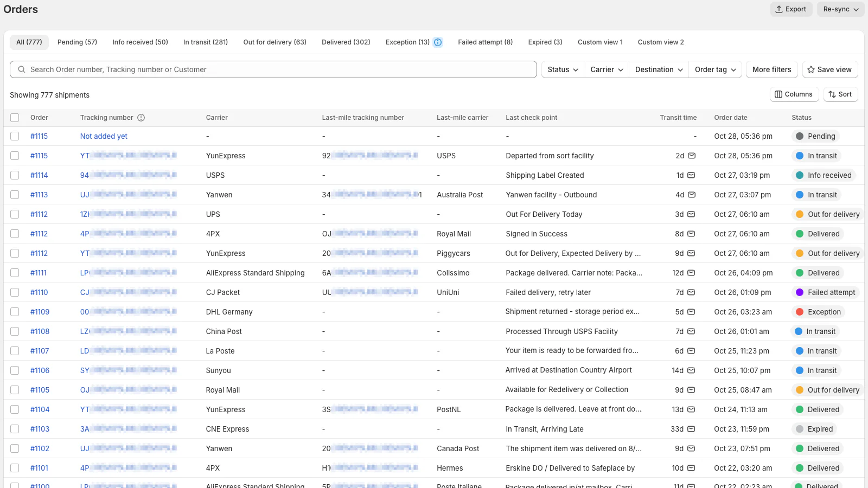The image size is (868, 488).
Task: Open the Status filter dropdown
Action: [563, 69]
